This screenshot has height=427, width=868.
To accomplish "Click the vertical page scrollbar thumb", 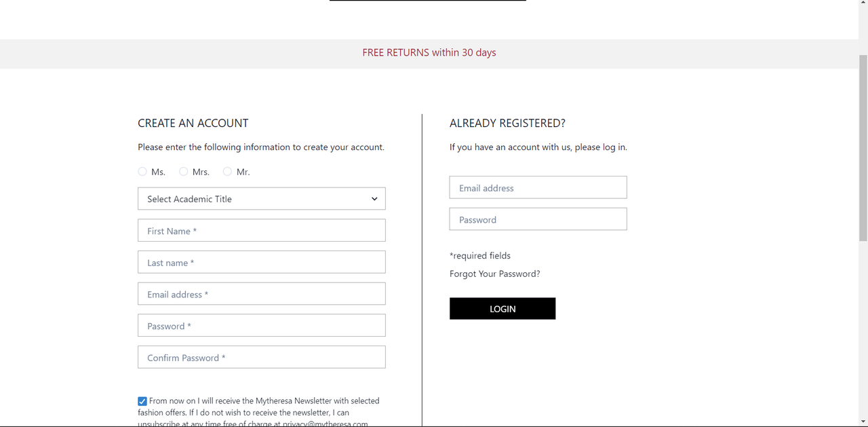I will coord(863,146).
